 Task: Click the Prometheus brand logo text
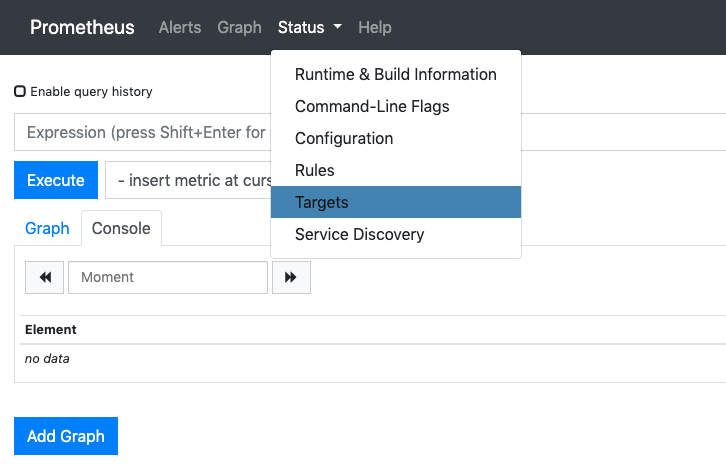pos(82,28)
